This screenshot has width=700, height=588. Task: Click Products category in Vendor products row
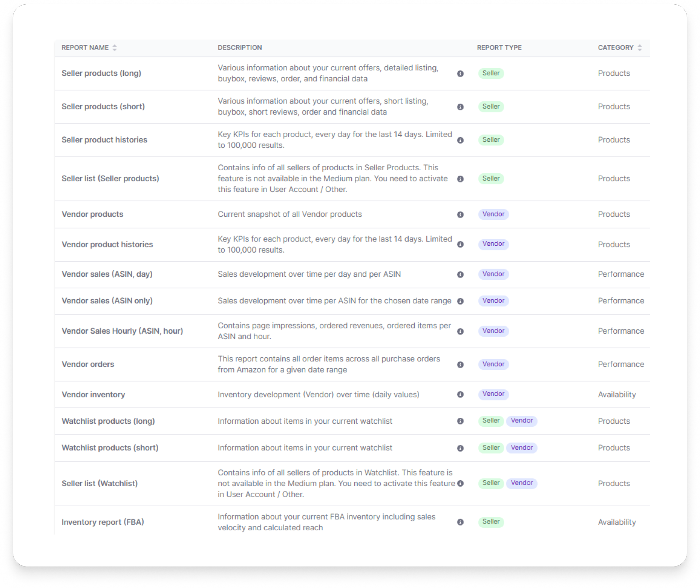pos(614,214)
